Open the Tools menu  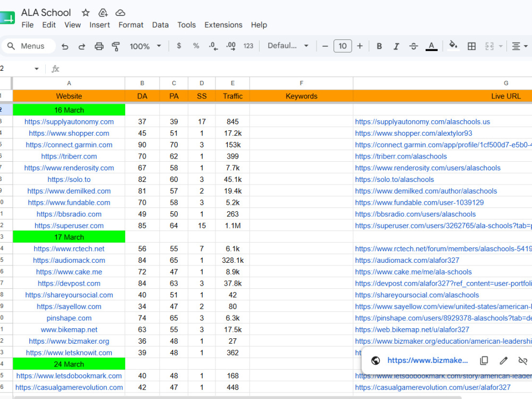pyautogui.click(x=187, y=25)
